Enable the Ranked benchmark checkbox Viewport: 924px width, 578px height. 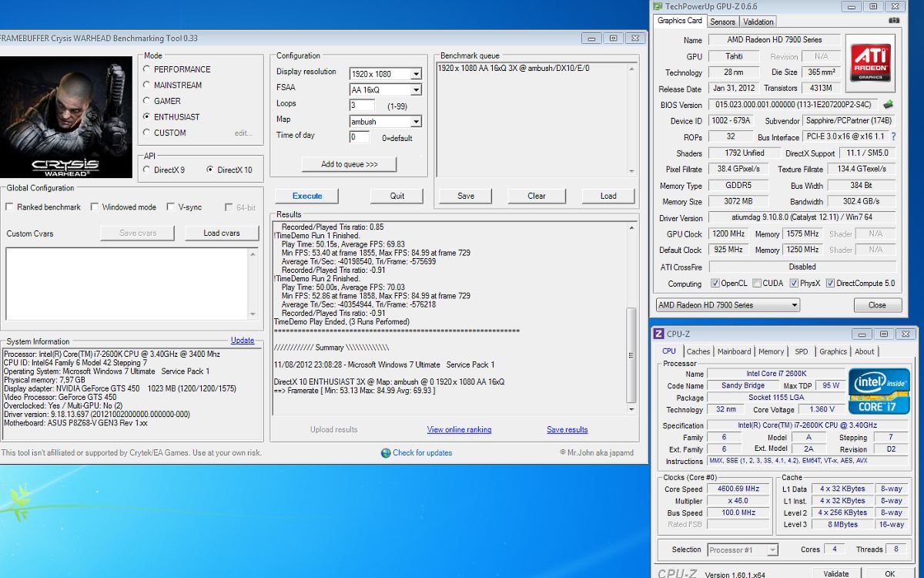pos(9,207)
